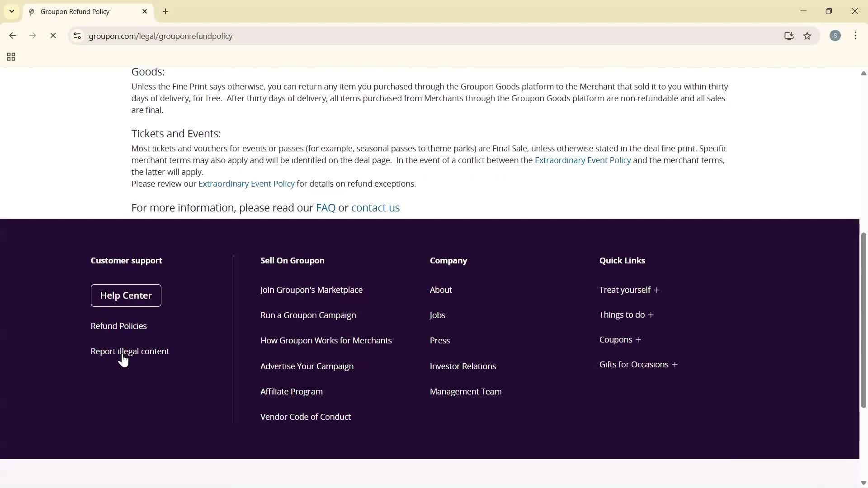Viewport: 868px width, 488px height.
Task: Click the back navigation arrow
Action: click(x=12, y=36)
